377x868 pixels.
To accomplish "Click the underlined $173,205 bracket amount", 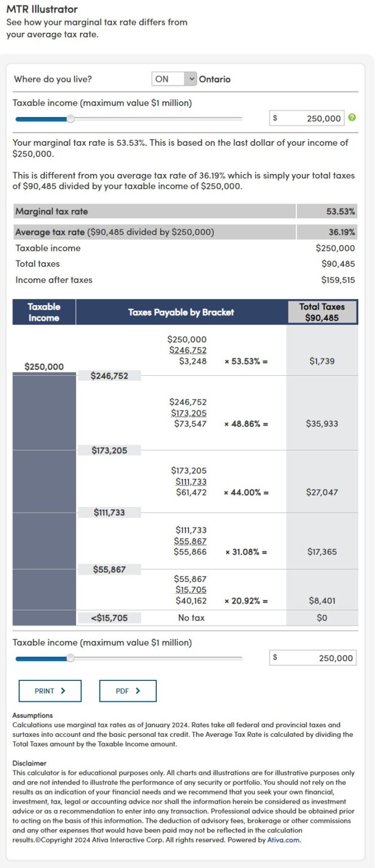I will tap(189, 413).
